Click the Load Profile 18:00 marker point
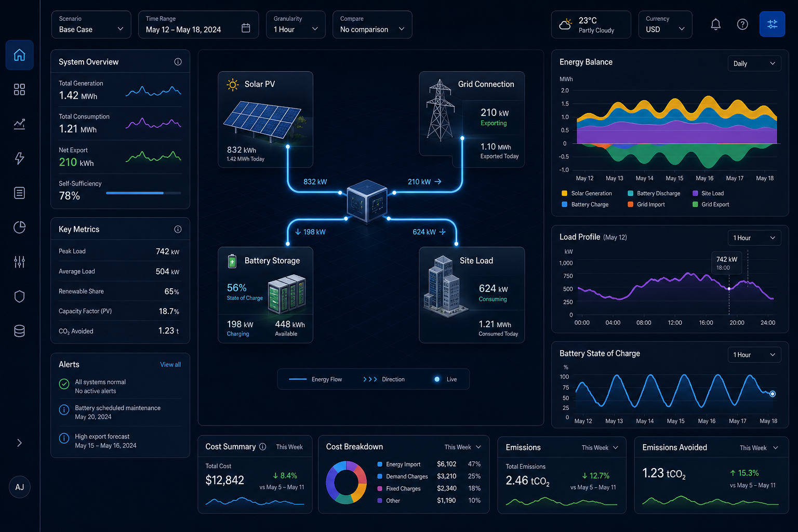 click(x=729, y=288)
